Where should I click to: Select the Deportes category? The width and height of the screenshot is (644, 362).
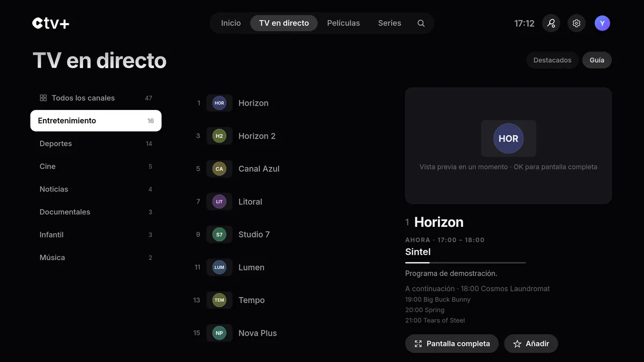point(96,144)
